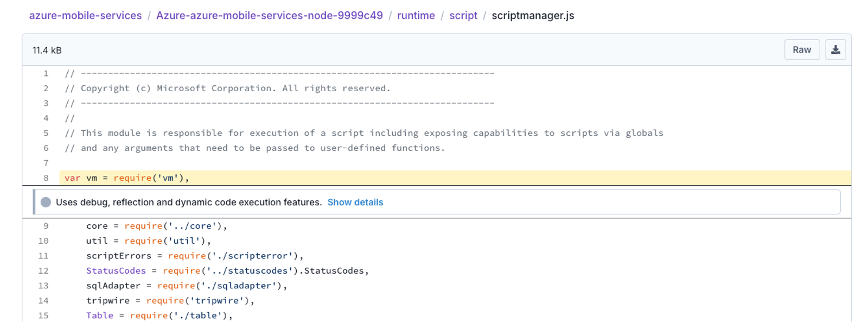Image resolution: width=868 pixels, height=322 pixels.
Task: Download the scriptmanager.js file
Action: (835, 50)
